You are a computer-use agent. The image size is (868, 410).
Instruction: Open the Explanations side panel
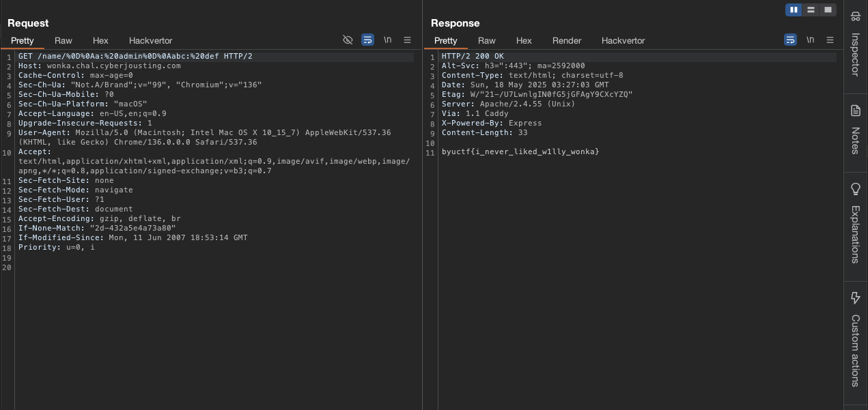pyautogui.click(x=855, y=223)
